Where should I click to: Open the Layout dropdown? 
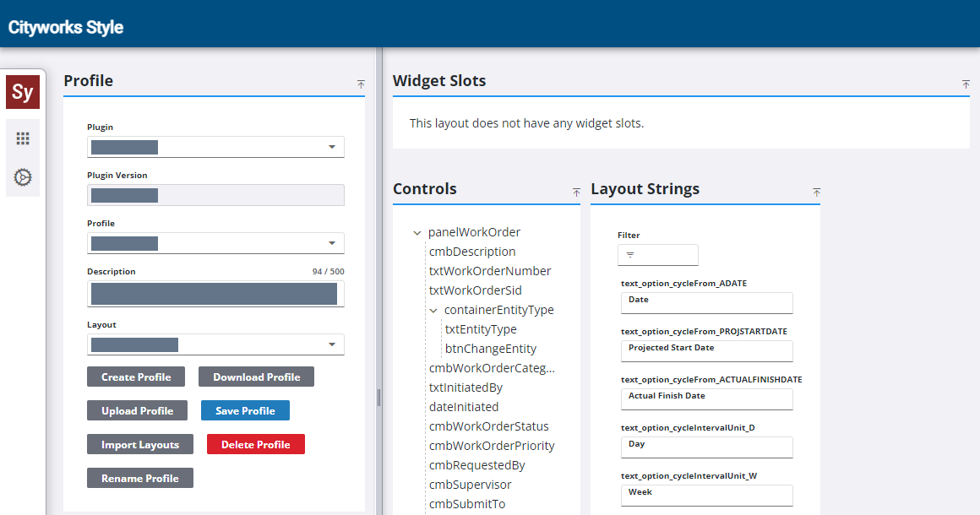pyautogui.click(x=215, y=344)
